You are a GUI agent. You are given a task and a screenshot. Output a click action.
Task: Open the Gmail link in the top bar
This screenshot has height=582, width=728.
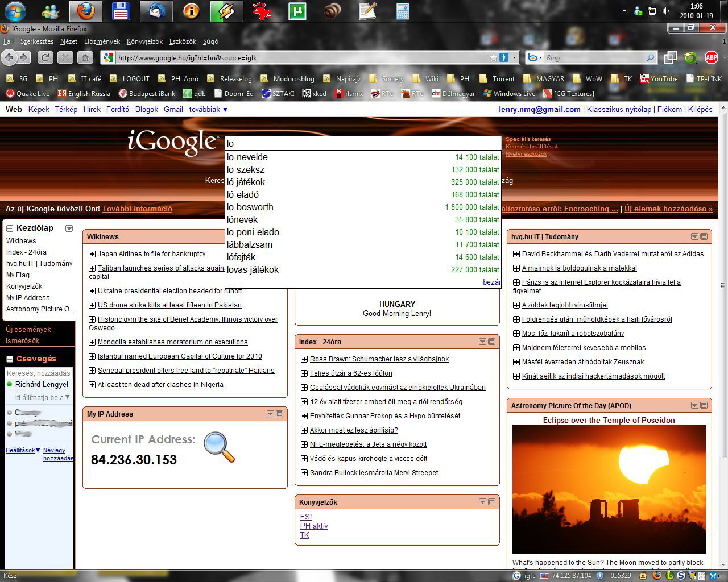pos(173,109)
